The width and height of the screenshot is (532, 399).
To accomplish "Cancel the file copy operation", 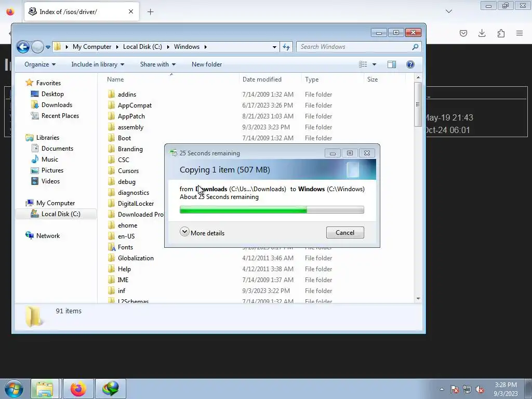I will coord(345,232).
